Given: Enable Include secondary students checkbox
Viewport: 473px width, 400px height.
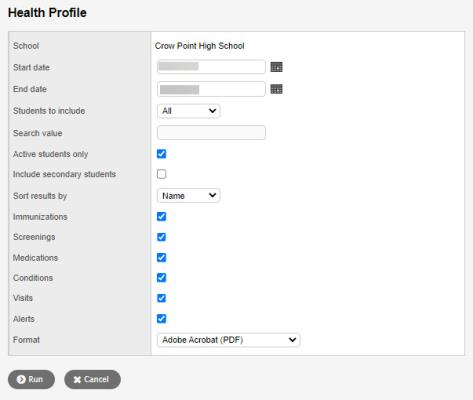Looking at the screenshot, I should (162, 174).
